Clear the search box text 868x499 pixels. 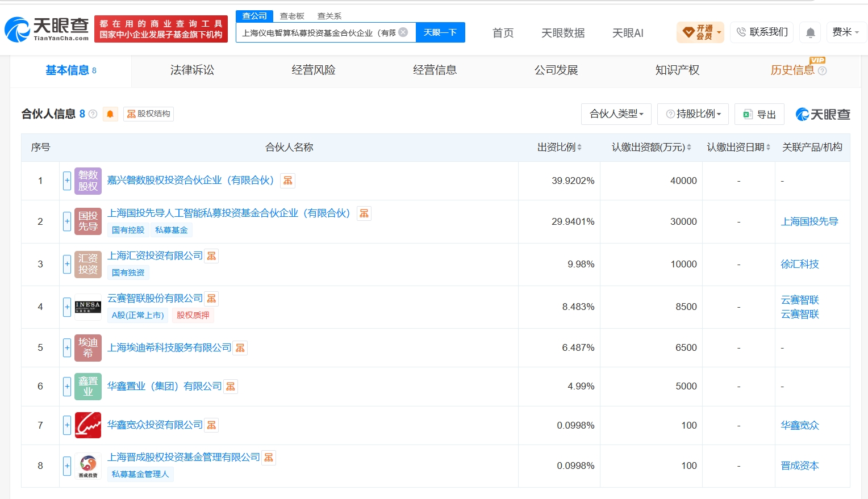[x=403, y=32]
